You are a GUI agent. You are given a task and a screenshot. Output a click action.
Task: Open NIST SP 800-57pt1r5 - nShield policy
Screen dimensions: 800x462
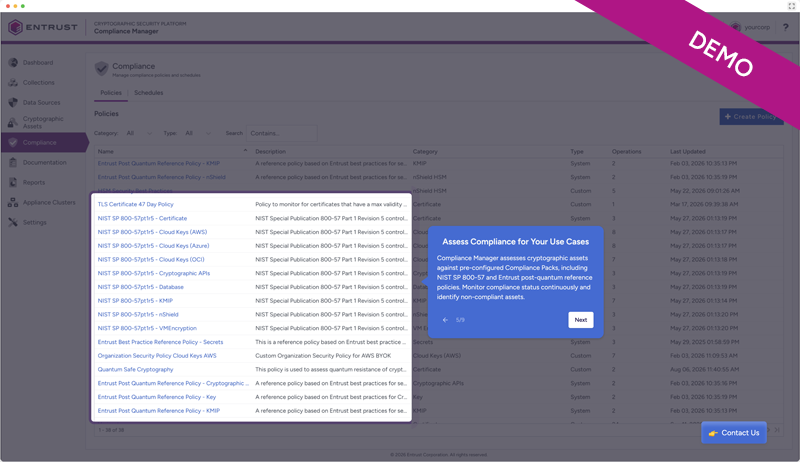[138, 315]
